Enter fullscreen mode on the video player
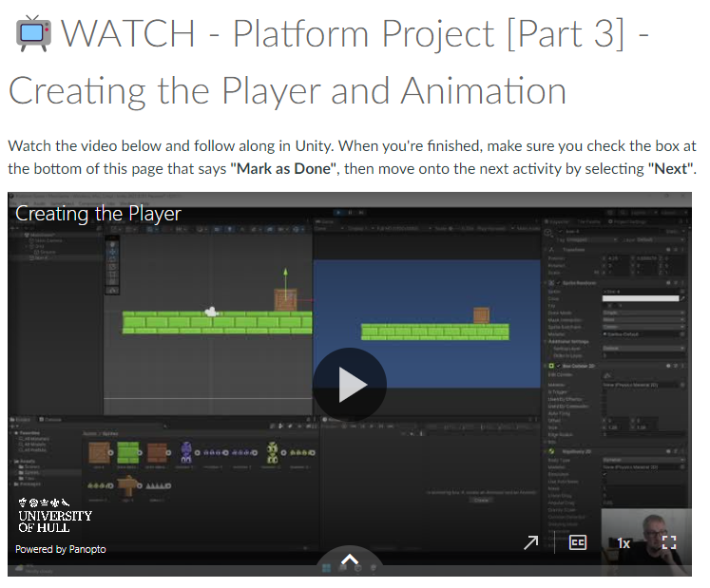 coord(669,542)
